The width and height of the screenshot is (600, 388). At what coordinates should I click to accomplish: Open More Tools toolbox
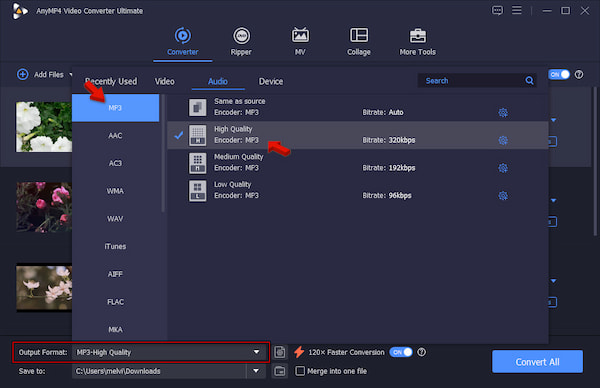(x=417, y=41)
